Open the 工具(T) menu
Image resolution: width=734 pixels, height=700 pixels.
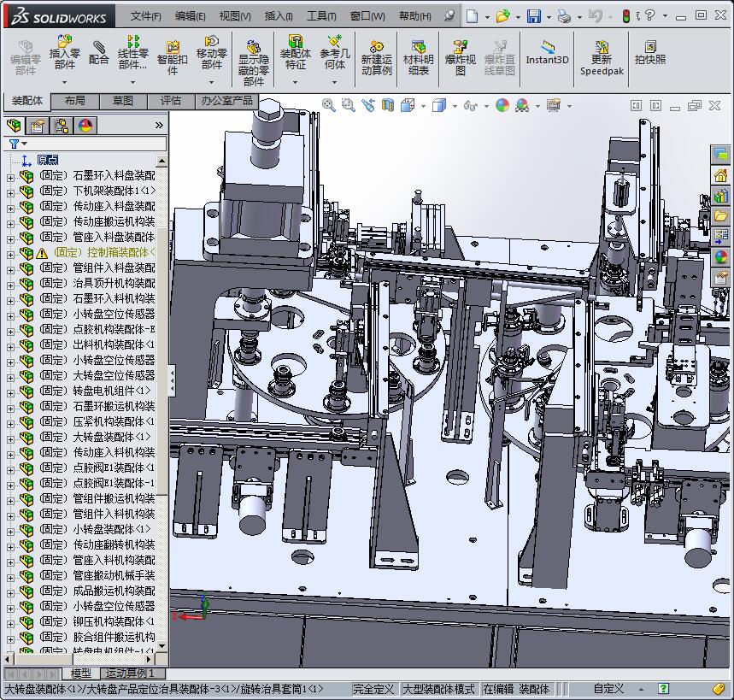pos(321,15)
